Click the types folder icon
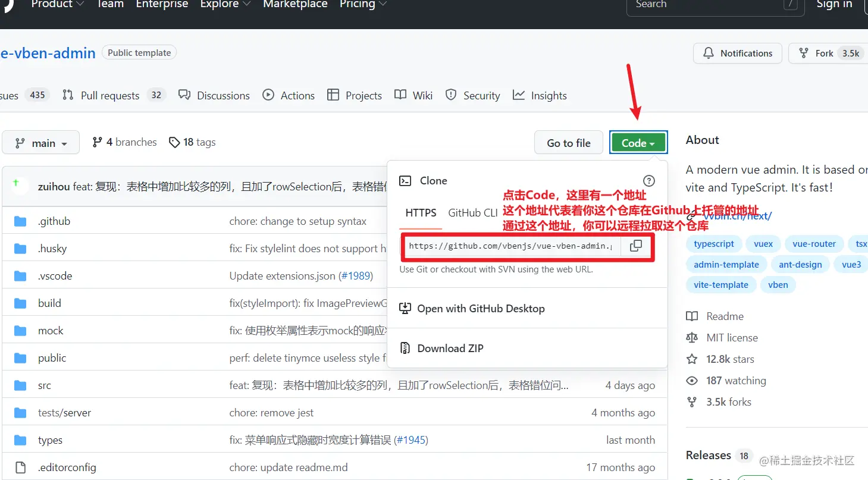The width and height of the screenshot is (868, 480). (x=21, y=440)
